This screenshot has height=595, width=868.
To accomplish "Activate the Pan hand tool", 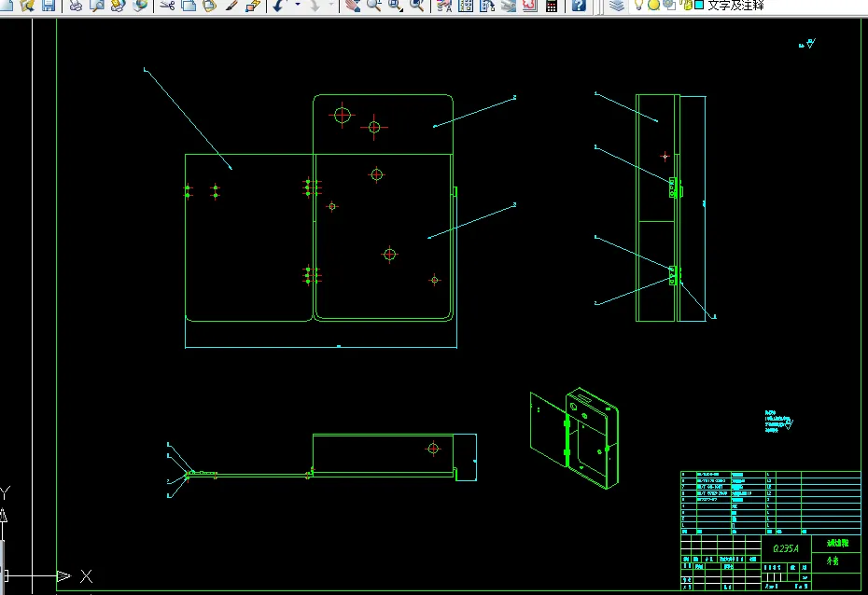I will click(x=352, y=6).
